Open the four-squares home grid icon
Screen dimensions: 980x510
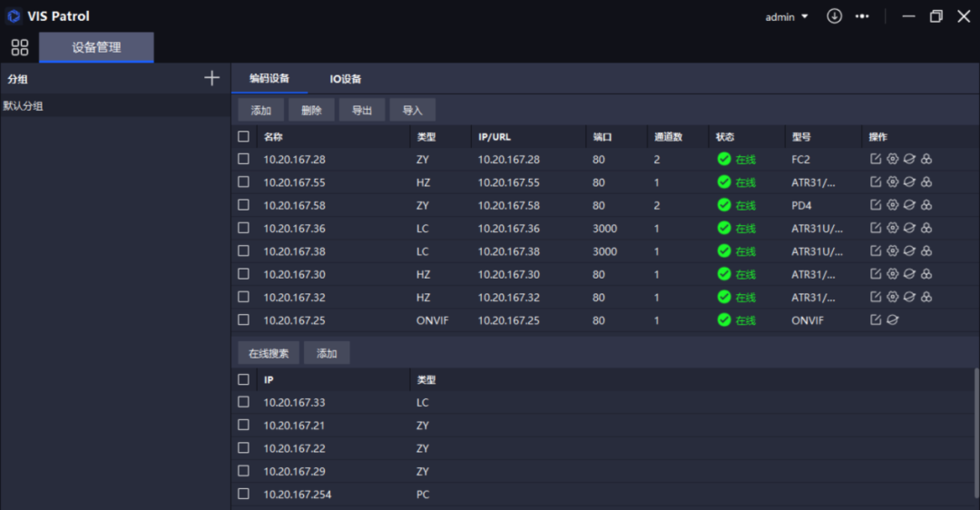(19, 47)
